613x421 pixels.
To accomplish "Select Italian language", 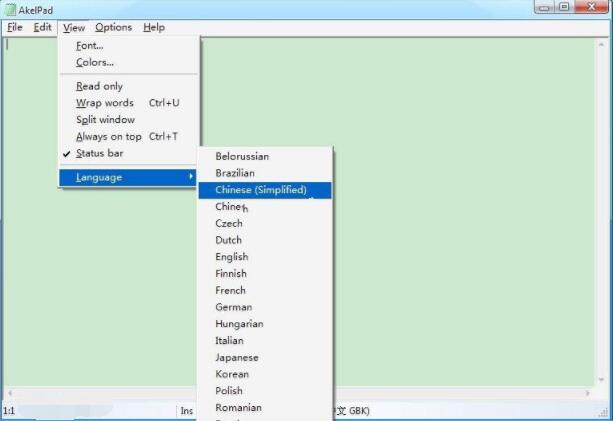I will coord(265,341).
